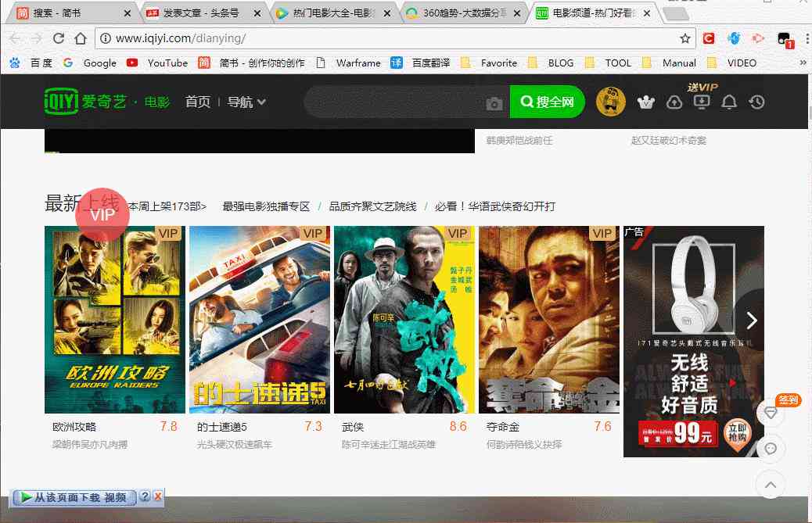
Task: Open 必看！华语武侠奇幻开打 link
Action: coord(495,206)
